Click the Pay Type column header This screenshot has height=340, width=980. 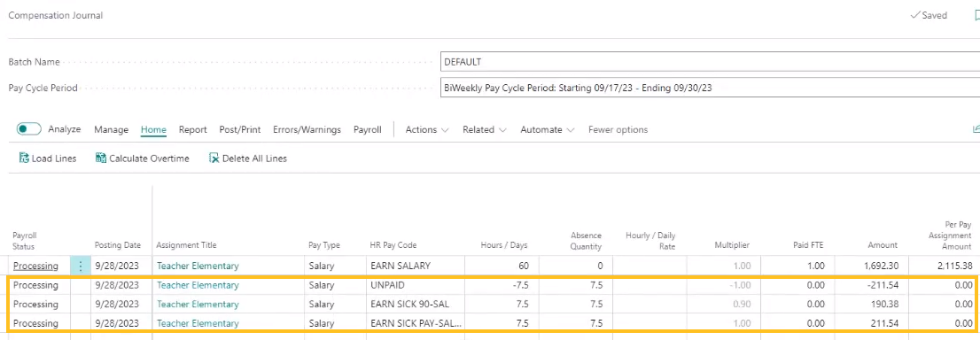323,245
